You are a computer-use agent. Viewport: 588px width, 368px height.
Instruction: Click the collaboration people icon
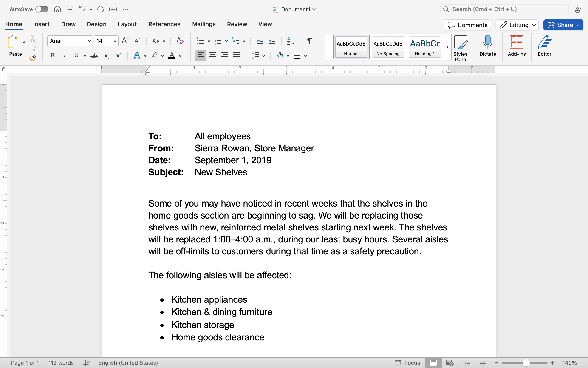click(579, 9)
